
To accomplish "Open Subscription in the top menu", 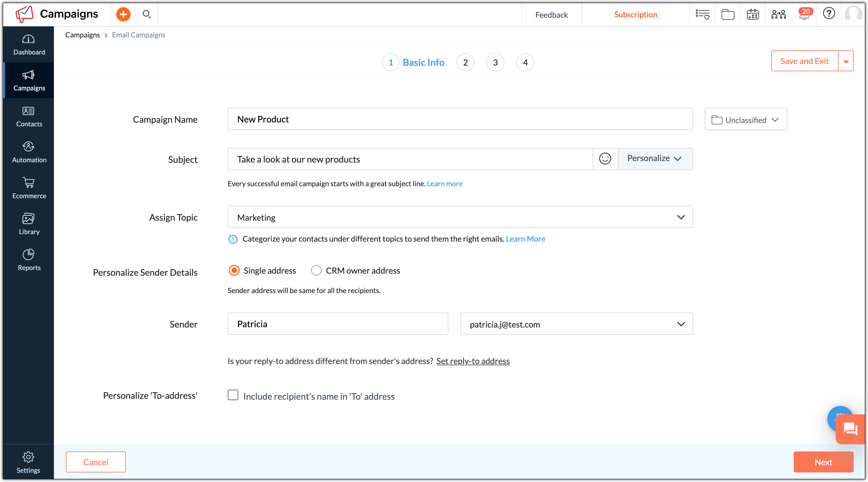I will coord(636,14).
